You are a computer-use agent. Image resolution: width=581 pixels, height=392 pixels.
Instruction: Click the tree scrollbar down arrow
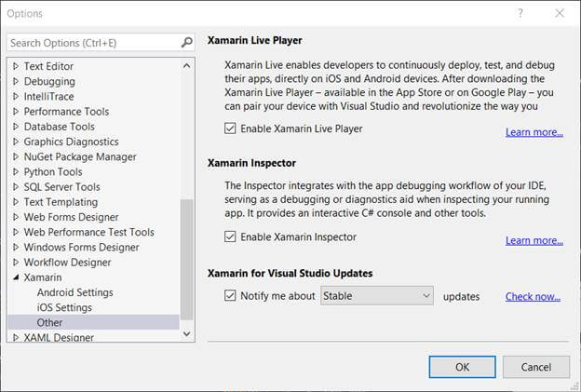tap(187, 334)
